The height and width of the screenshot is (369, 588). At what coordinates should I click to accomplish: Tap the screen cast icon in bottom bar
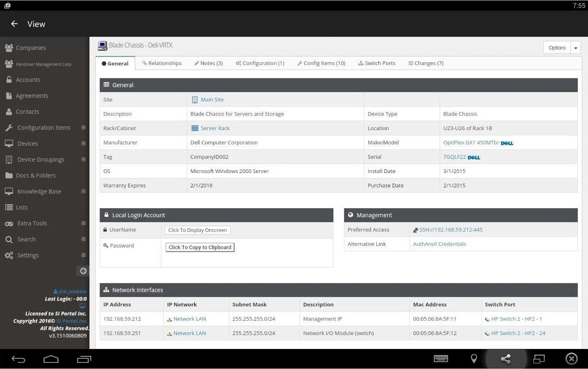tap(539, 359)
